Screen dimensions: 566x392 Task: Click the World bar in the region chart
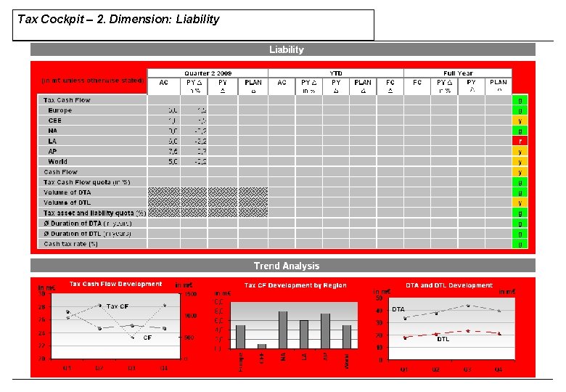pyautogui.click(x=347, y=337)
